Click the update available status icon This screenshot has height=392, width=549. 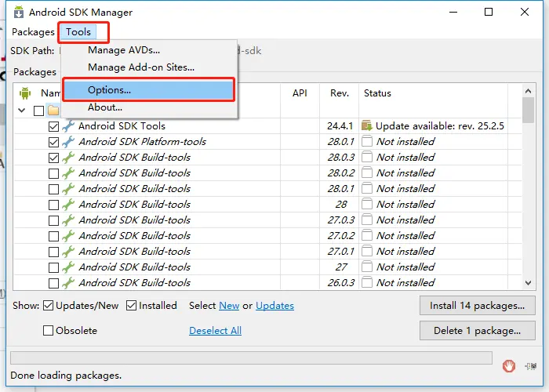click(366, 125)
